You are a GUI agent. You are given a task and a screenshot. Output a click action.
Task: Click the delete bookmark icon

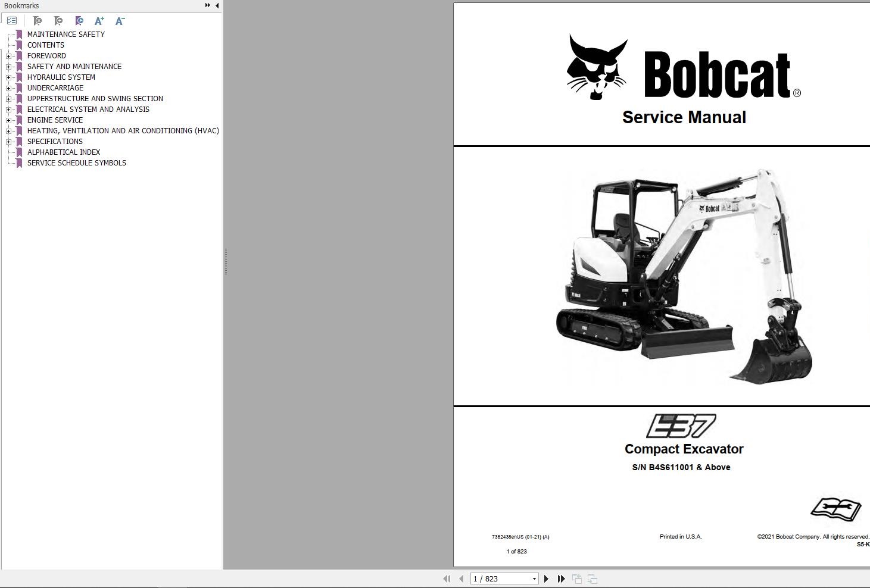[x=37, y=21]
